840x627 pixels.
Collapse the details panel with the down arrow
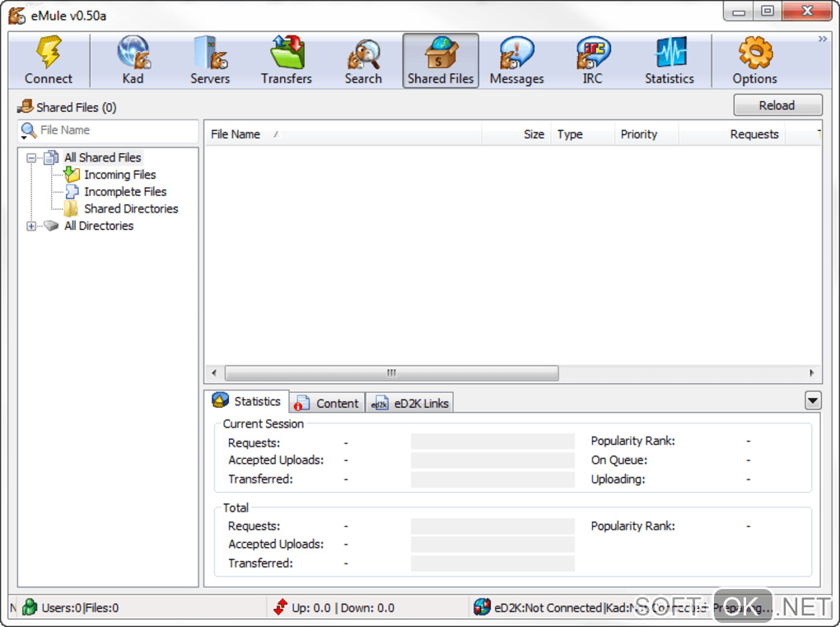coord(813,401)
